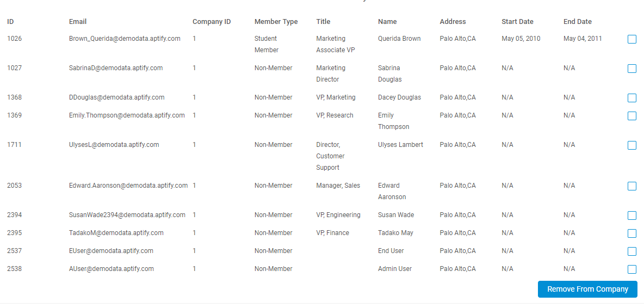Image resolution: width=644 pixels, height=308 pixels.
Task: Select the Admin User row checkbox
Action: [631, 269]
